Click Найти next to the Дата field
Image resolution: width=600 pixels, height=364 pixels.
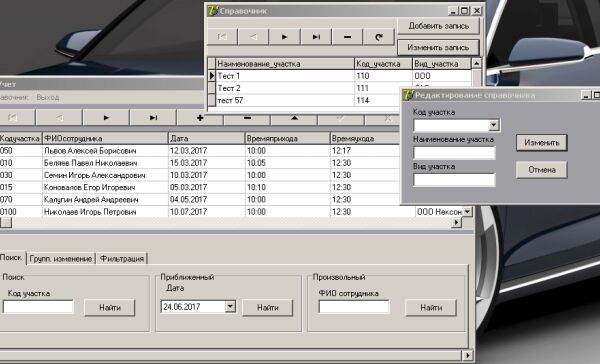coord(268,307)
